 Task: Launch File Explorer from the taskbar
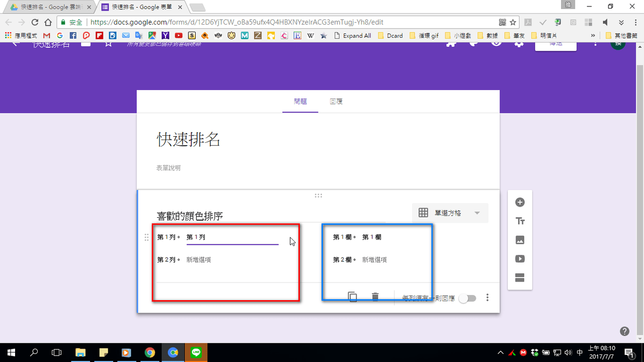(x=80, y=352)
